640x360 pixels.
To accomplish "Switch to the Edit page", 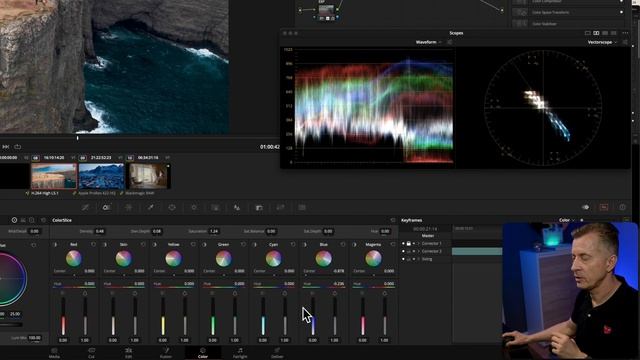I will click(x=129, y=353).
